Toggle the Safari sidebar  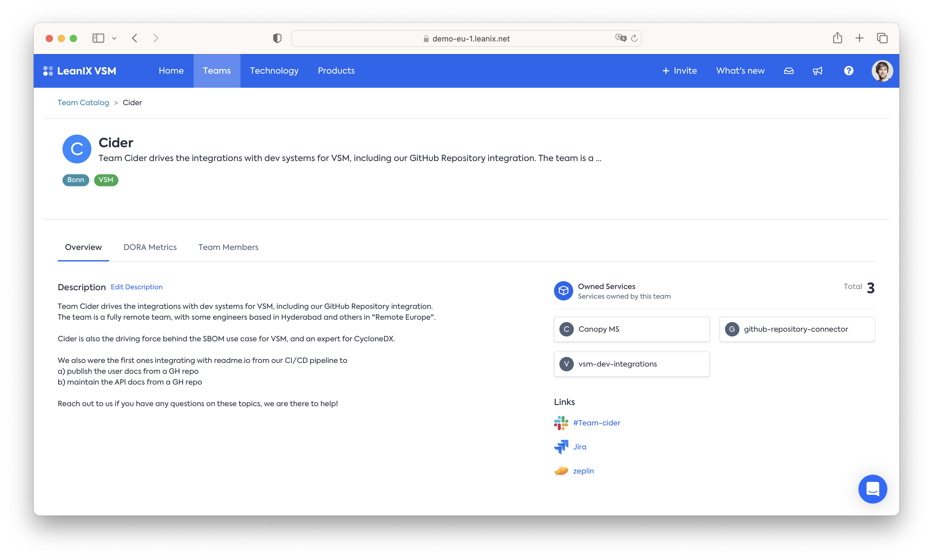coord(98,38)
